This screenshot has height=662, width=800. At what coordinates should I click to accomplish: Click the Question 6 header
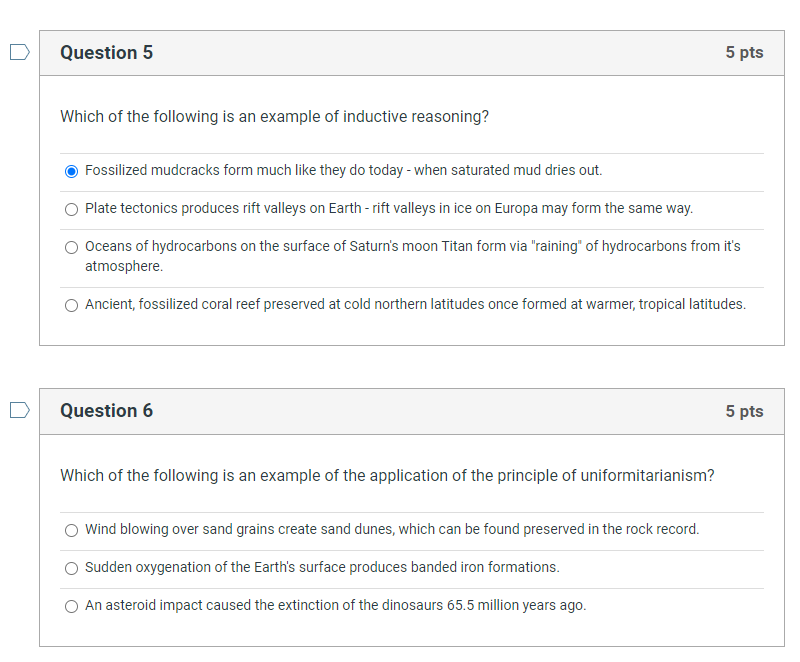point(106,411)
